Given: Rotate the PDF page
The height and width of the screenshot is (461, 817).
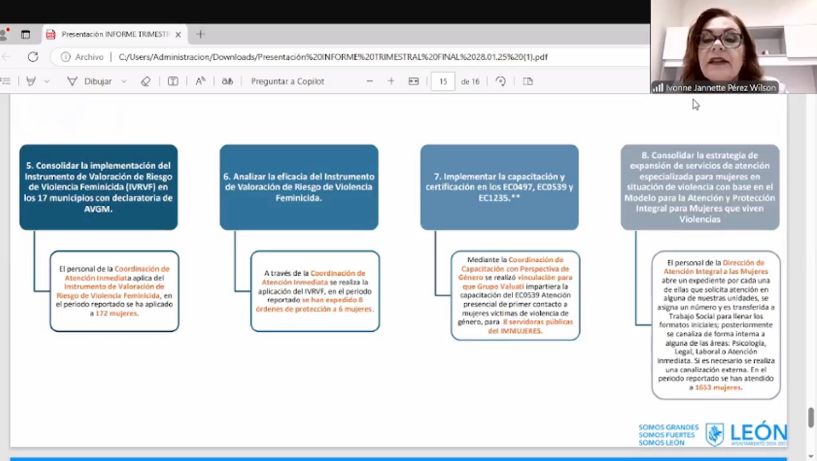Looking at the screenshot, I should pos(501,81).
